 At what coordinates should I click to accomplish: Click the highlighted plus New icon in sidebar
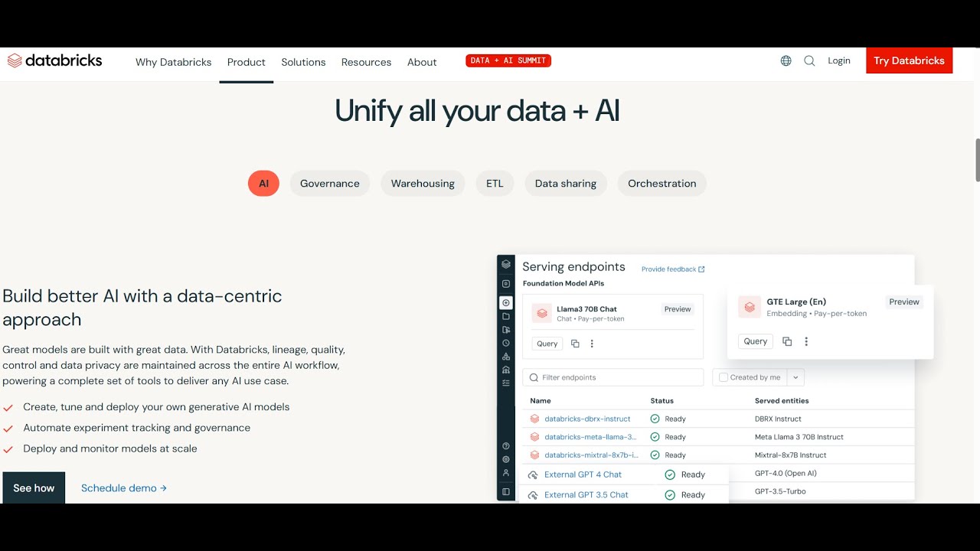(506, 303)
